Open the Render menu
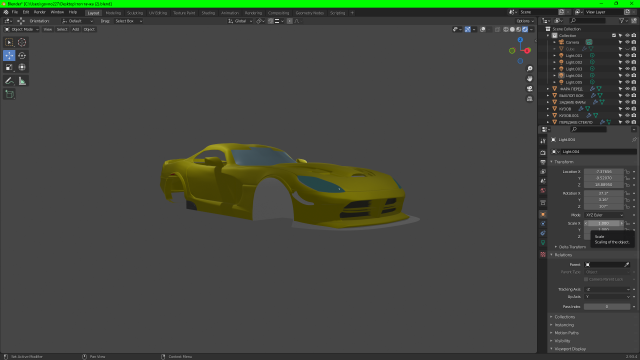 click(x=40, y=12)
